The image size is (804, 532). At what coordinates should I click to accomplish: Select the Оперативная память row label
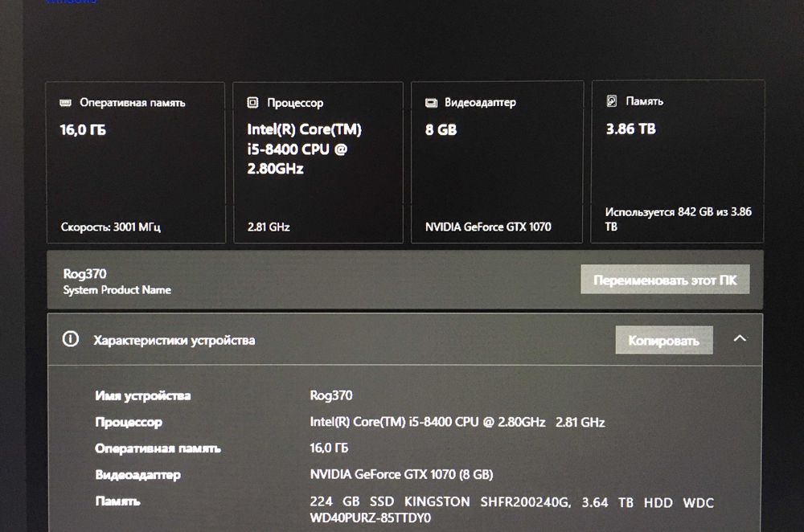tap(158, 448)
